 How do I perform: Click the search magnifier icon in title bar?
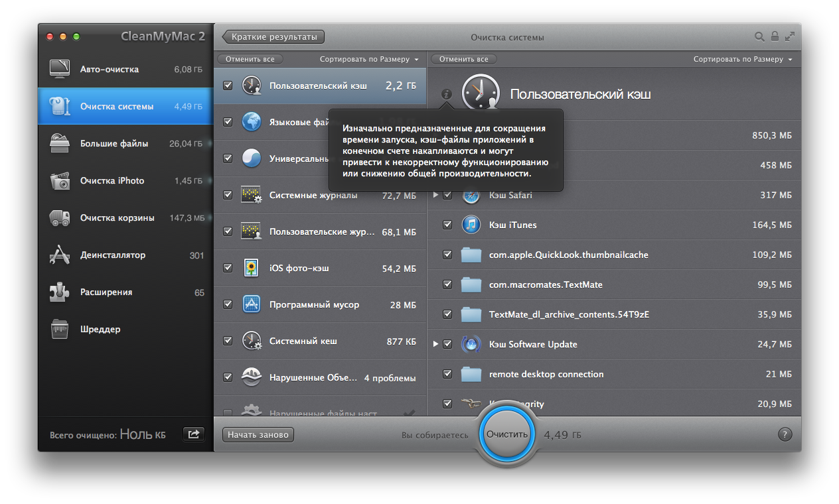(759, 36)
